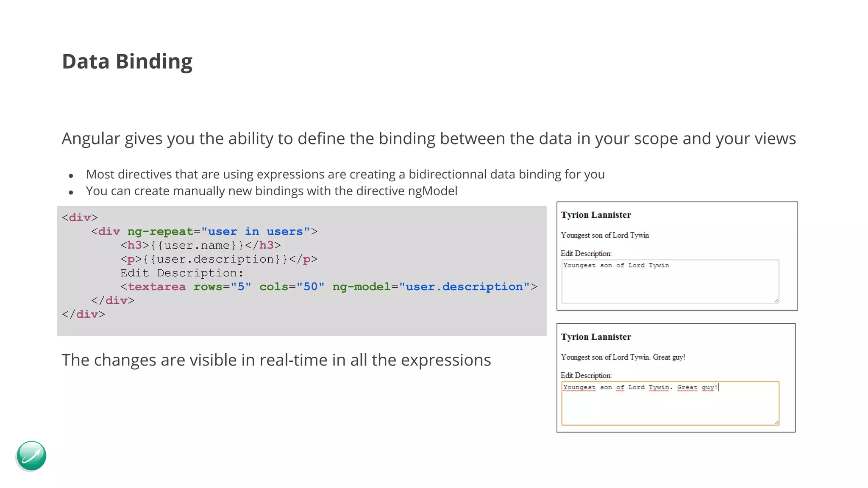Click the lower 'Tyrion Lannister' heading
Screen dimensions: 868x488
(596, 337)
